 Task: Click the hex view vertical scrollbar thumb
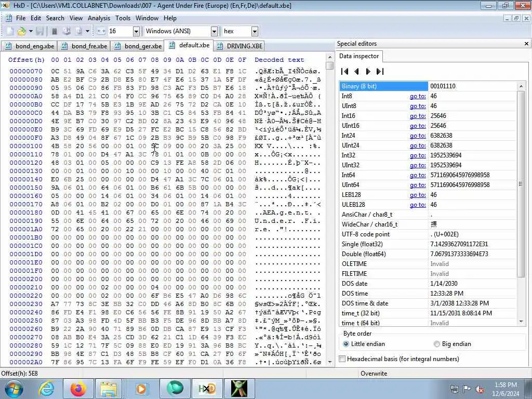(329, 65)
